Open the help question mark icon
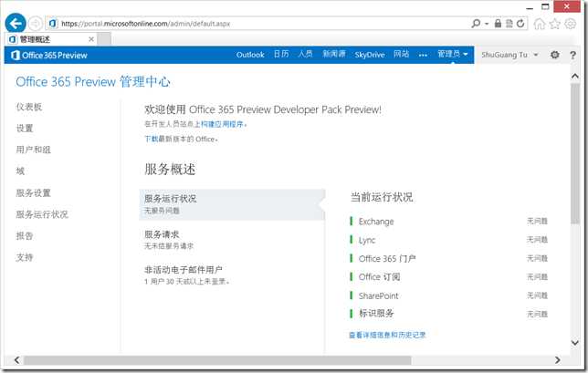588x373 pixels. point(572,55)
